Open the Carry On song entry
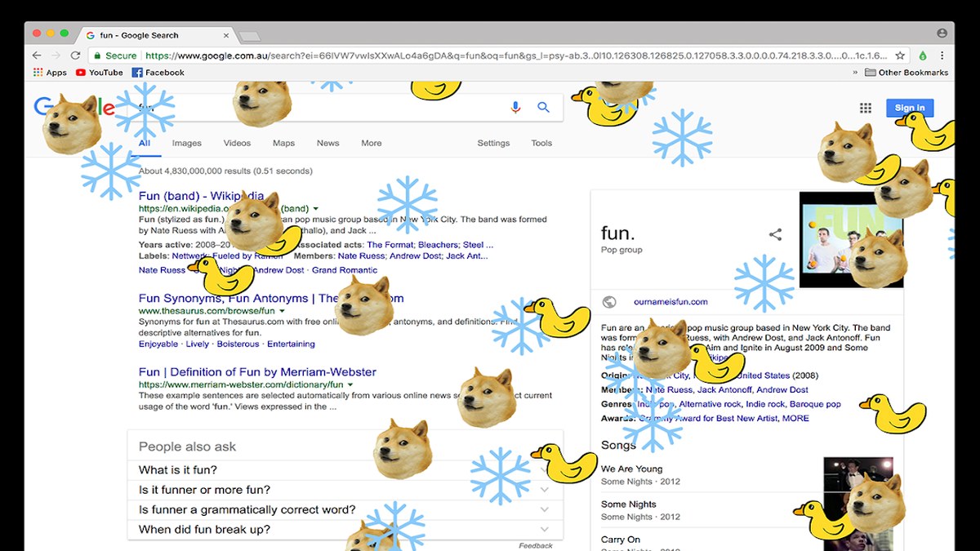This screenshot has height=551, width=980. pos(621,540)
